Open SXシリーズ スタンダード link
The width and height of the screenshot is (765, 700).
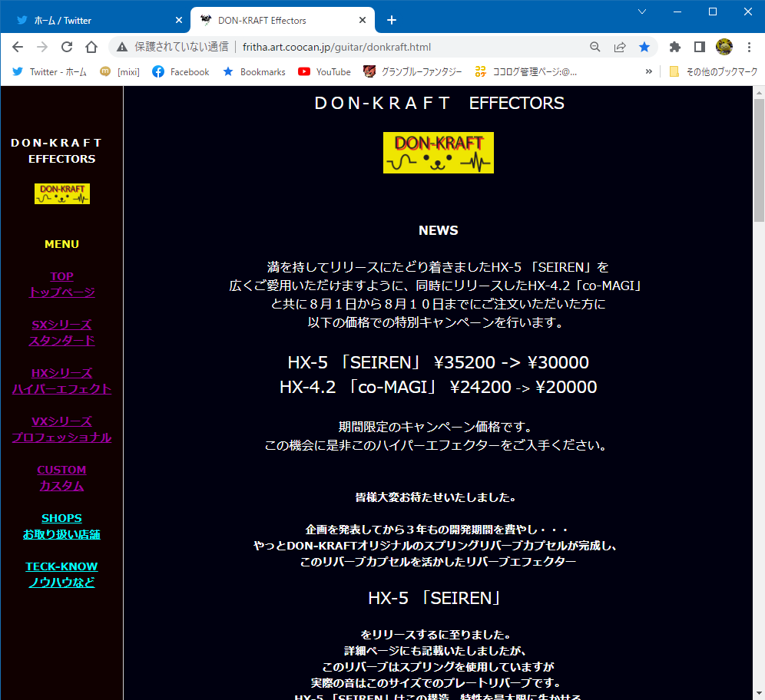click(62, 332)
